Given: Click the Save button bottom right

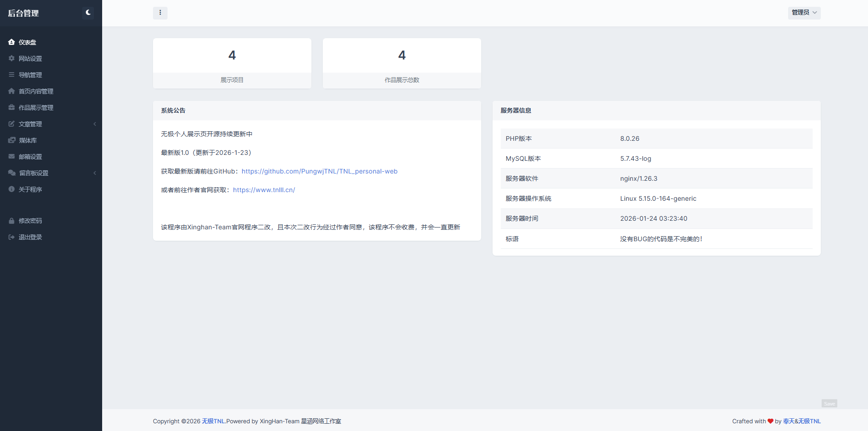Looking at the screenshot, I should point(829,403).
